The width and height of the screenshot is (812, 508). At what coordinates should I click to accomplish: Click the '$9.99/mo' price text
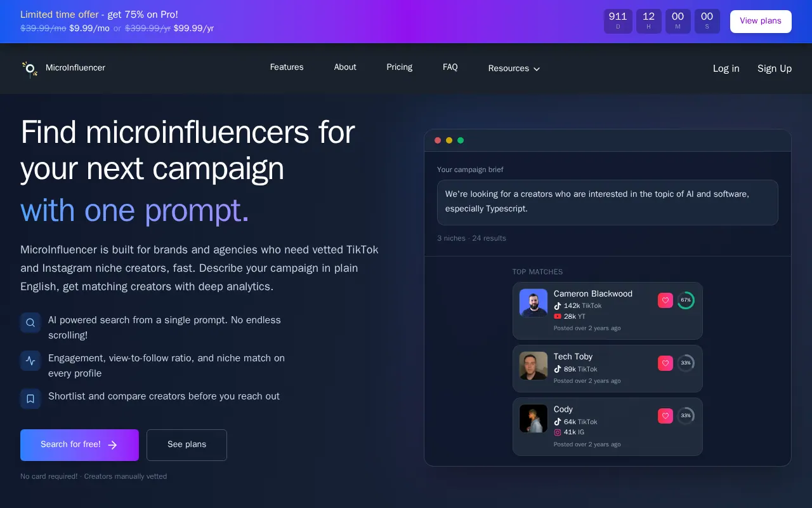(x=89, y=29)
